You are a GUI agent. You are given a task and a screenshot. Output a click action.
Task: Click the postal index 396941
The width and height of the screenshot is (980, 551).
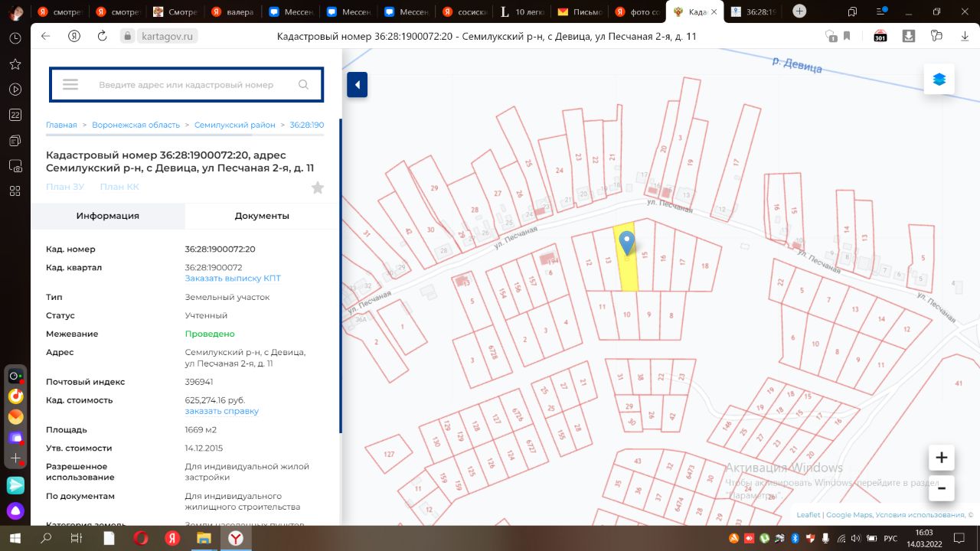click(199, 382)
